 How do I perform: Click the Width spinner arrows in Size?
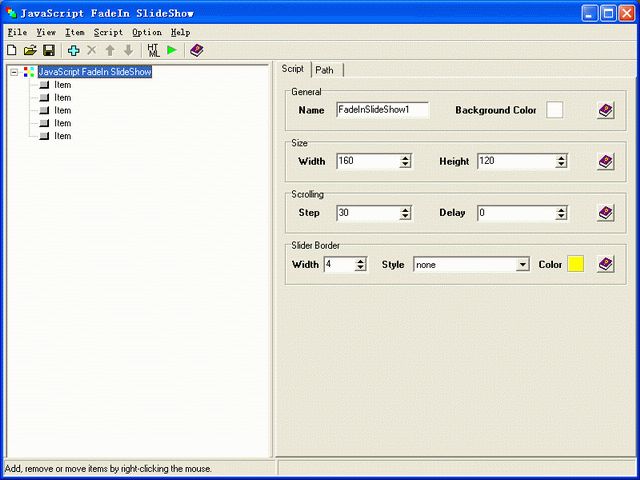tap(405, 161)
